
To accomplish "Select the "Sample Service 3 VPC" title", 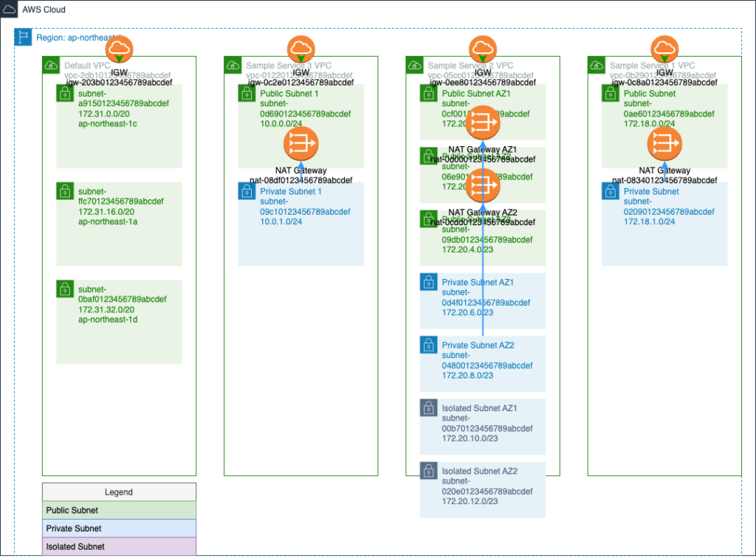I will [289, 66].
